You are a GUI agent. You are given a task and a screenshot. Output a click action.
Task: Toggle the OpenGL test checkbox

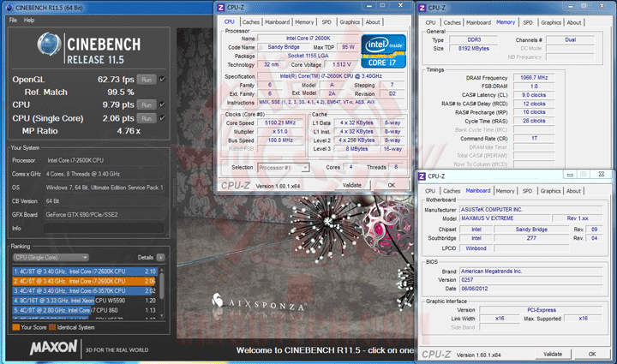162,79
